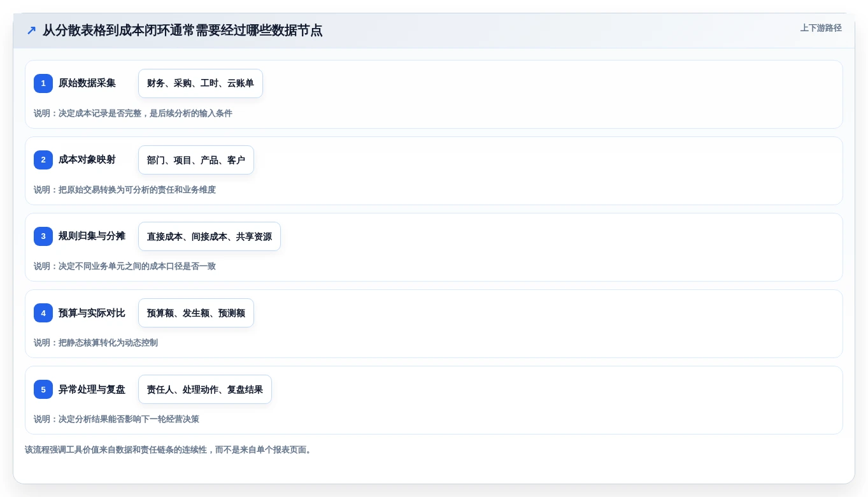
Task: Click the note 把原始交易转换为可分析的责任和业务维度
Action: [x=125, y=190]
